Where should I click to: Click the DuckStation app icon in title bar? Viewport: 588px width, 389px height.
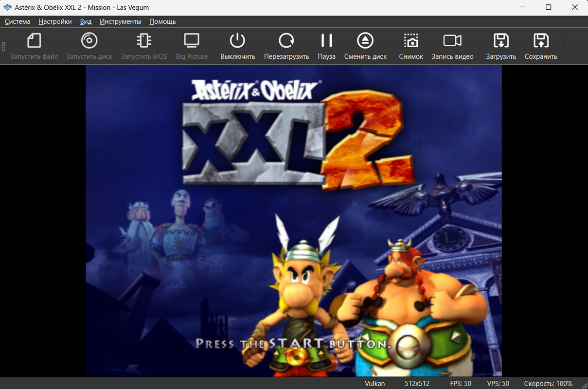7,7
